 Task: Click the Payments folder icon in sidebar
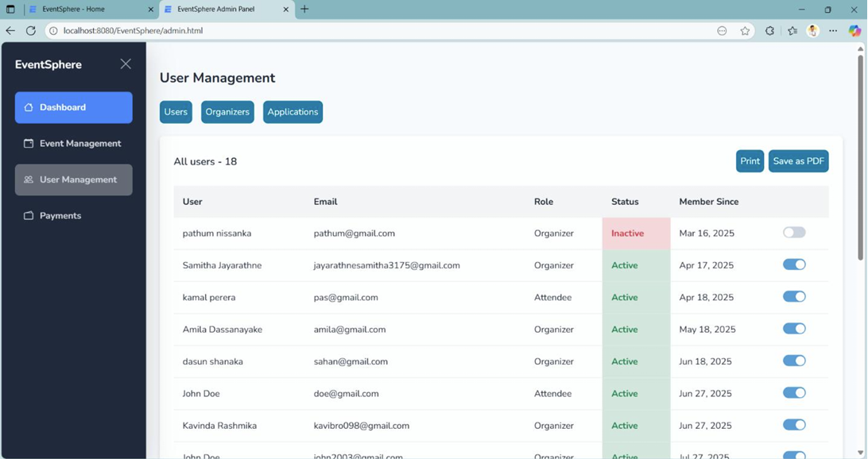[x=29, y=216]
